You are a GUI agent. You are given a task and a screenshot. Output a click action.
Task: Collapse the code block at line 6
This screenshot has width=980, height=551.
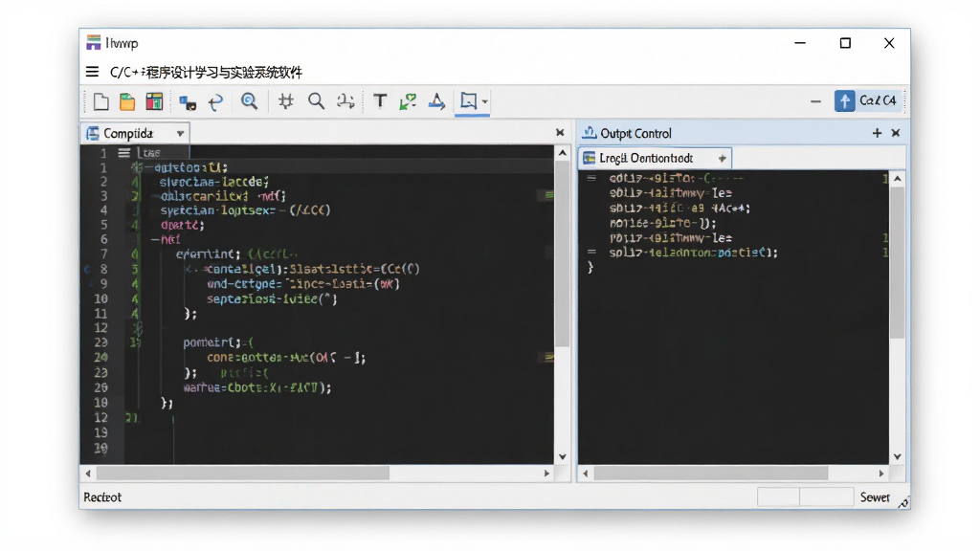[154, 239]
